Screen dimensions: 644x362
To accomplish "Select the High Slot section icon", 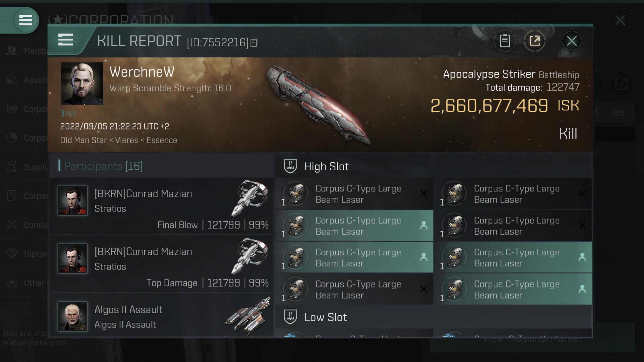I will (290, 166).
